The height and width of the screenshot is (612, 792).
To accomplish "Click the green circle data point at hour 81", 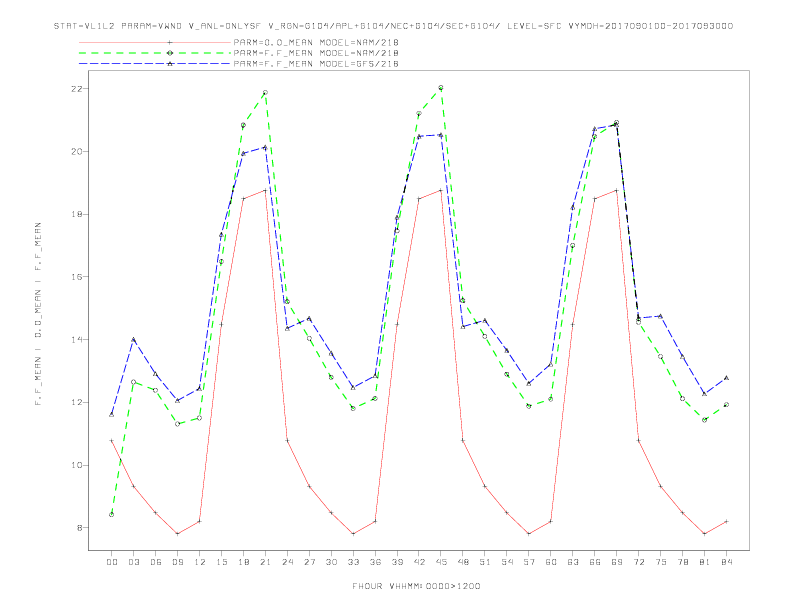I will pos(705,420).
